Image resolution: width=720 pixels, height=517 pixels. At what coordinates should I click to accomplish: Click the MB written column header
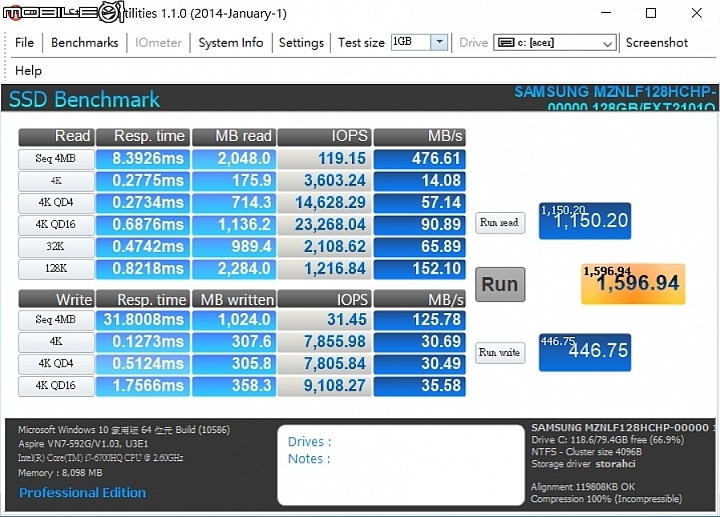coord(234,299)
